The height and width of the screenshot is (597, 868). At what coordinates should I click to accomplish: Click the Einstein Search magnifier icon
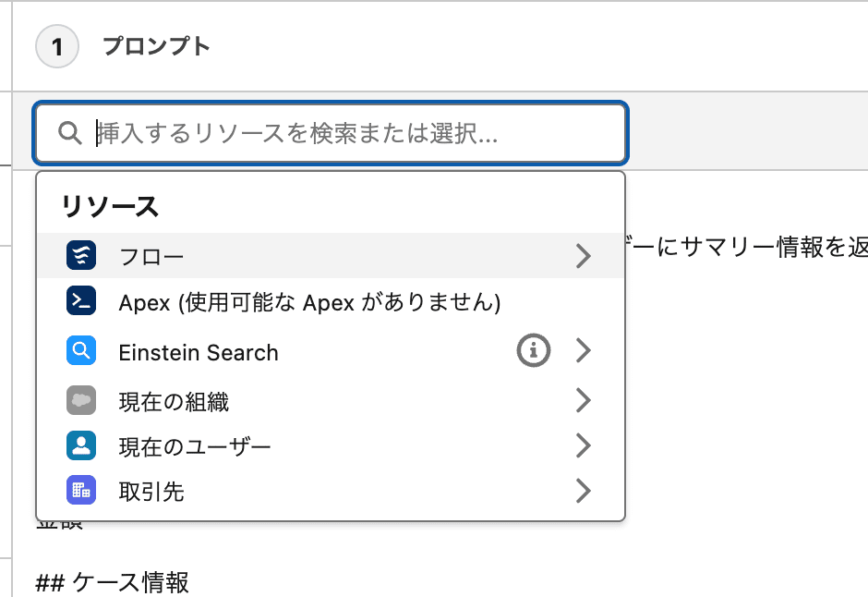point(79,351)
